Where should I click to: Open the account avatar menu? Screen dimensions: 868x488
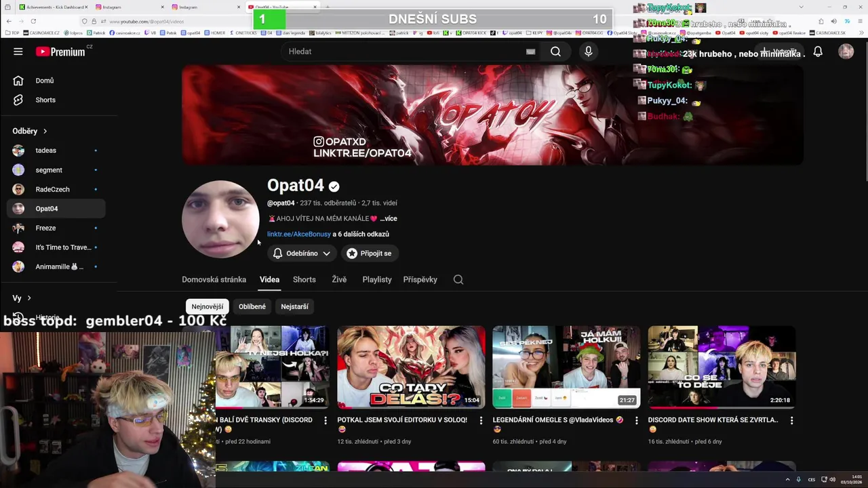[x=846, y=52]
